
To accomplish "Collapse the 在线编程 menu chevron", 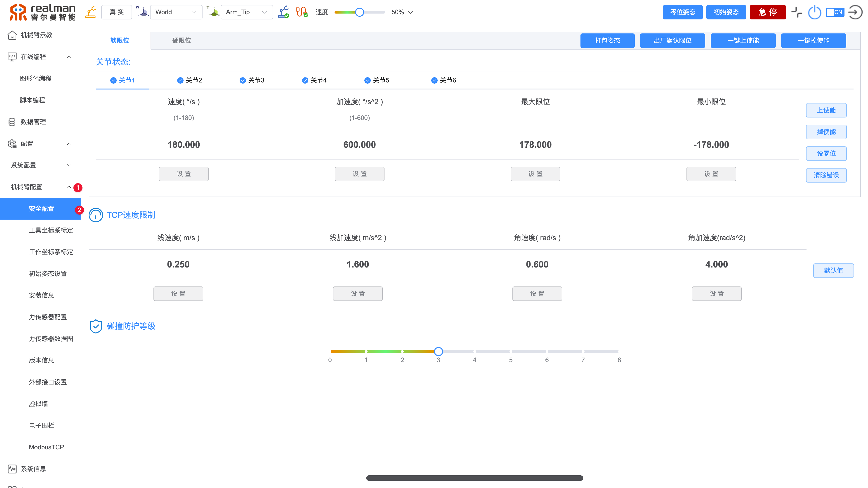I will (69, 57).
